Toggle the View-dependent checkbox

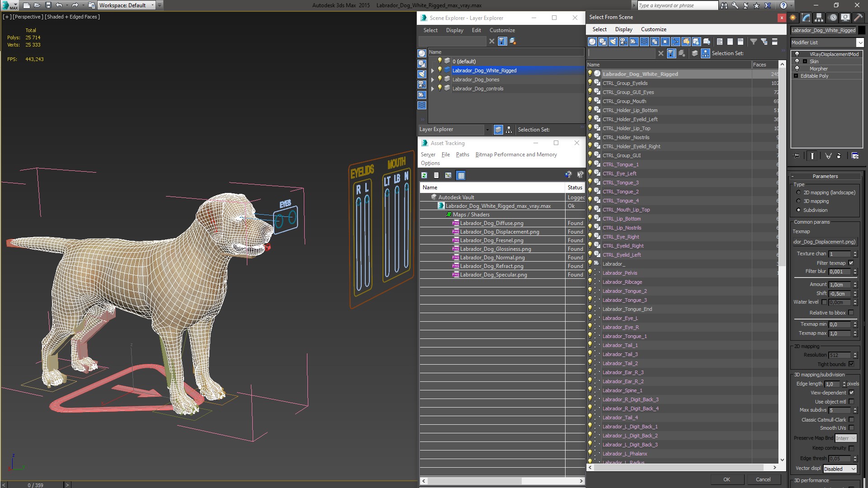coord(851,393)
